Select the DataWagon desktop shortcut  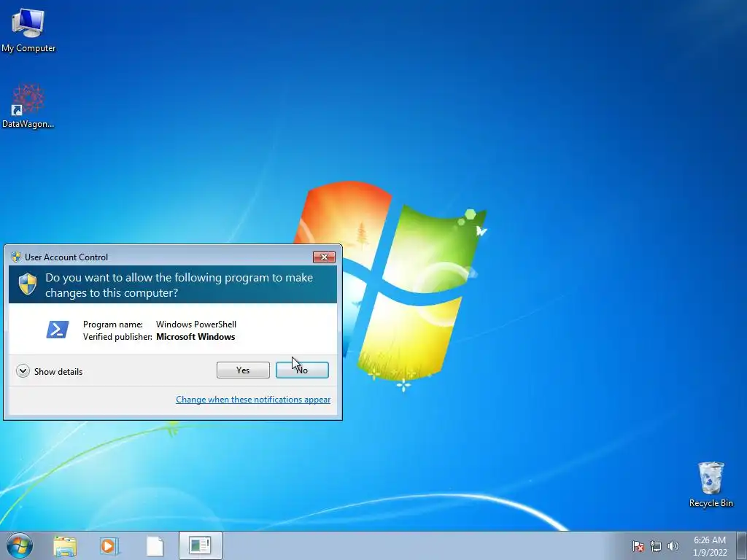pyautogui.click(x=28, y=106)
